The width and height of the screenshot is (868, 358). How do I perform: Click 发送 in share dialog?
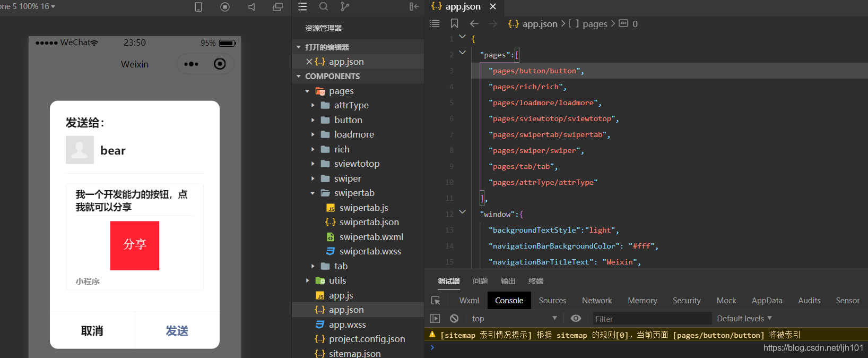point(177,330)
